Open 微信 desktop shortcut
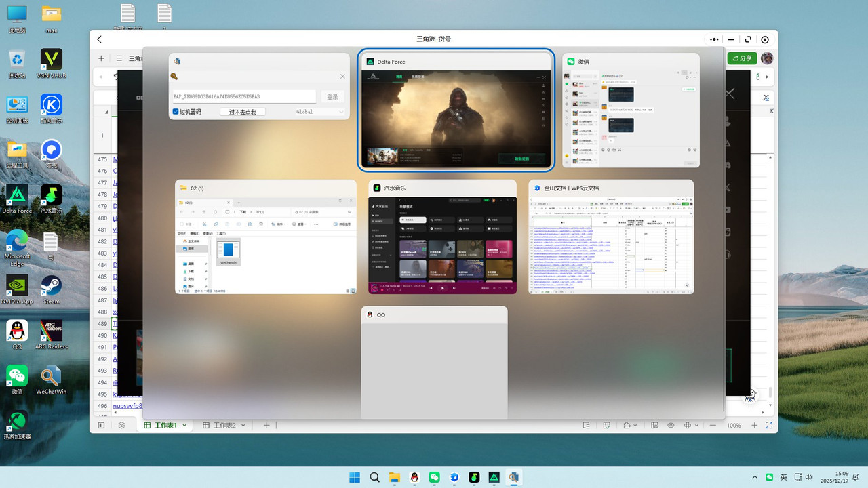Screen dimensions: 868x488 (x=17, y=380)
